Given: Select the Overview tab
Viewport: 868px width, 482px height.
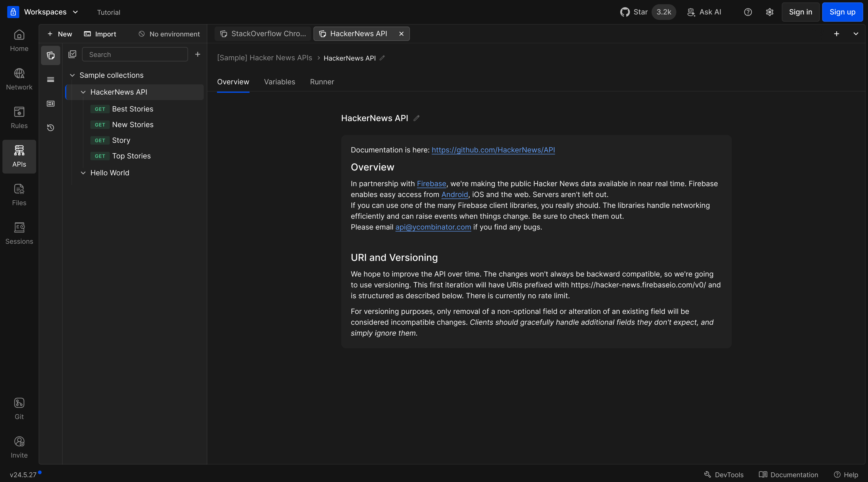Looking at the screenshot, I should click(x=233, y=82).
